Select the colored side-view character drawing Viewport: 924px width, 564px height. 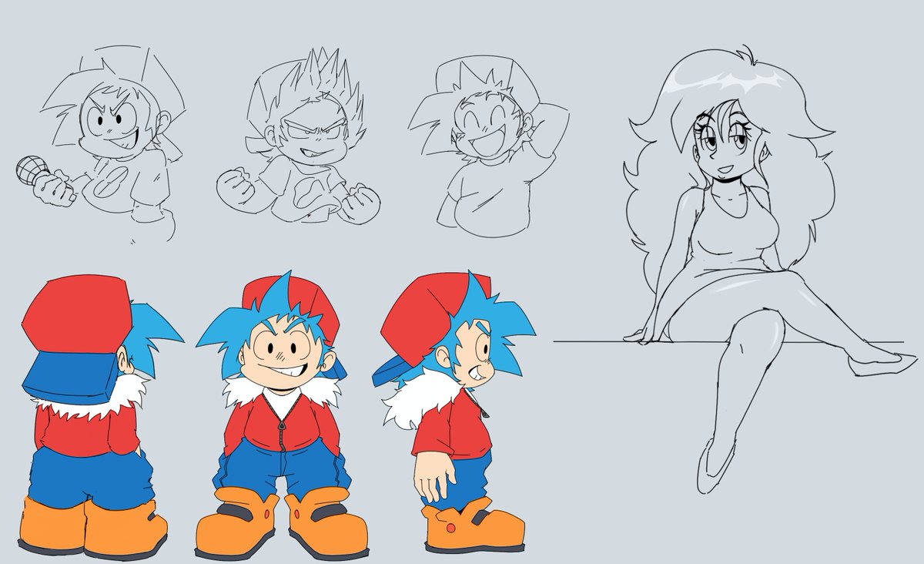[453, 411]
